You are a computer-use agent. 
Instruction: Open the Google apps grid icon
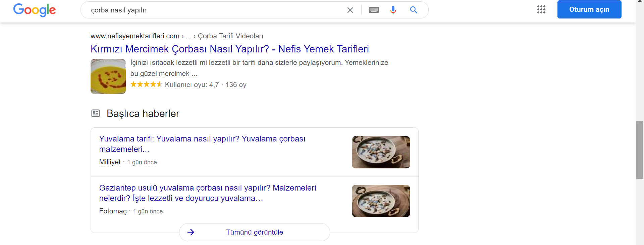541,9
